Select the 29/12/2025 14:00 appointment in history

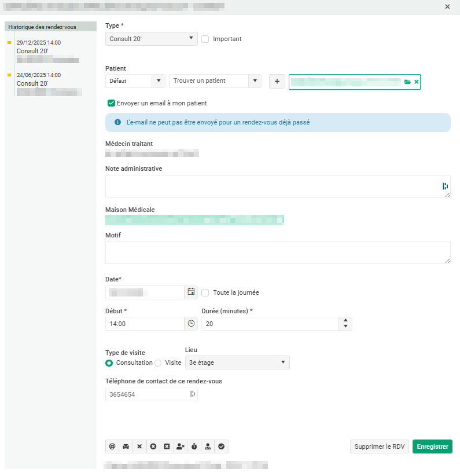coord(39,47)
